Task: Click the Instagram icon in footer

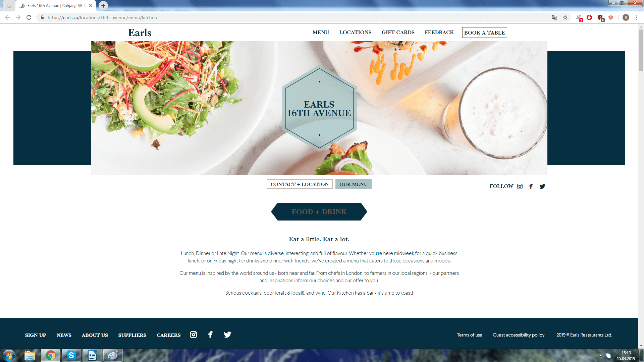Action: click(193, 335)
